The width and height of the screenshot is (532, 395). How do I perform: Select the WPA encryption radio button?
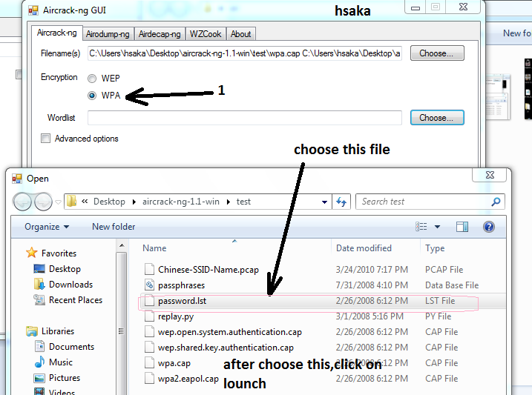(x=92, y=96)
